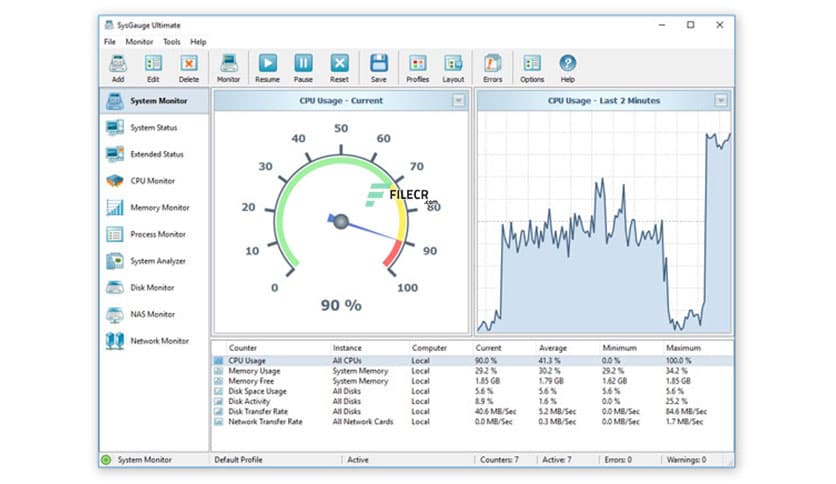Click the Add counter toolbar icon
This screenshot has width=836, height=484.
pyautogui.click(x=118, y=68)
